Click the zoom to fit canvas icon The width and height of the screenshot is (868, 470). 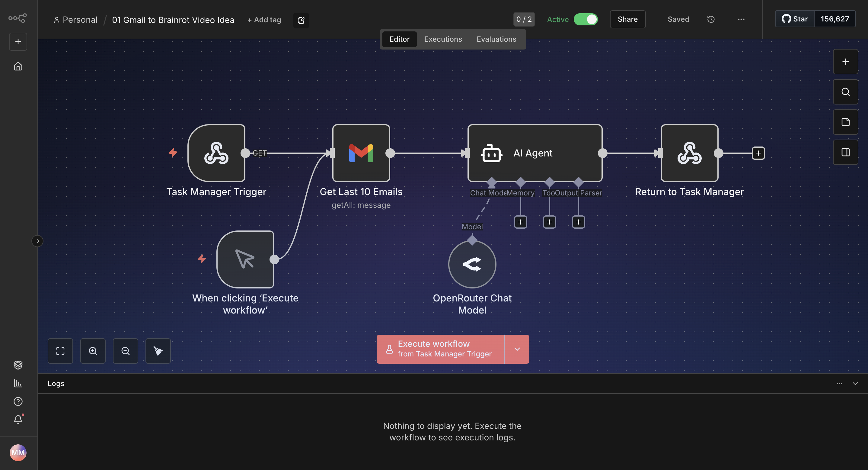click(x=60, y=351)
